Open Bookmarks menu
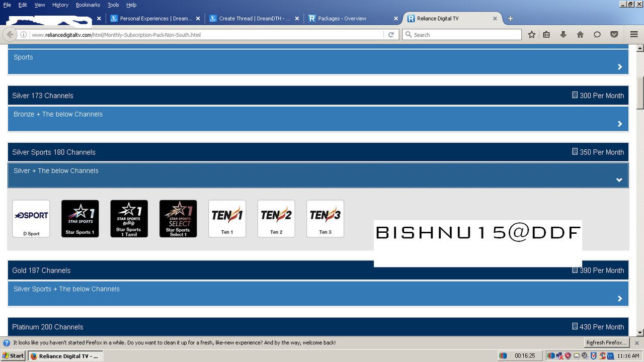 point(88,5)
